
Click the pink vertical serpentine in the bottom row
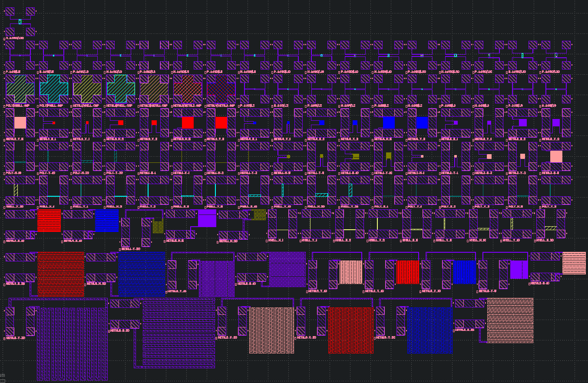coord(271,330)
